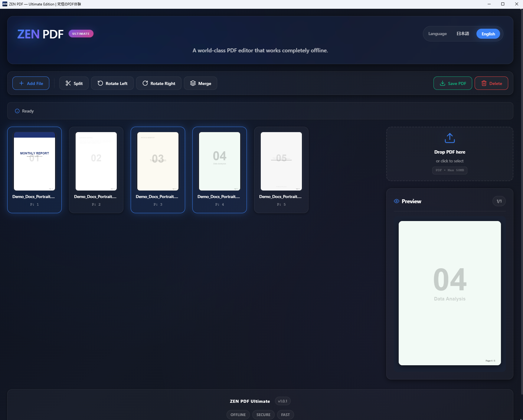The image size is (523, 420).
Task: Delete the selected pages
Action: 491,83
